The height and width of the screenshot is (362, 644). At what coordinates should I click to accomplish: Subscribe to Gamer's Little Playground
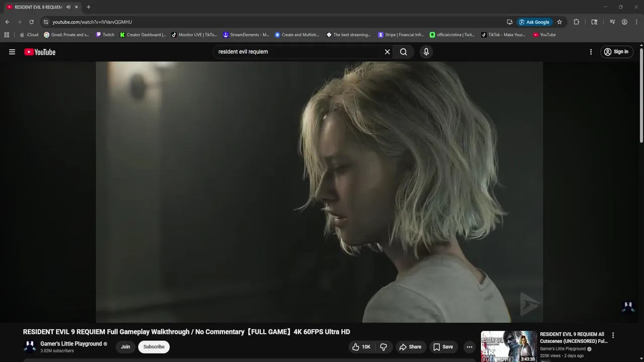click(x=154, y=347)
